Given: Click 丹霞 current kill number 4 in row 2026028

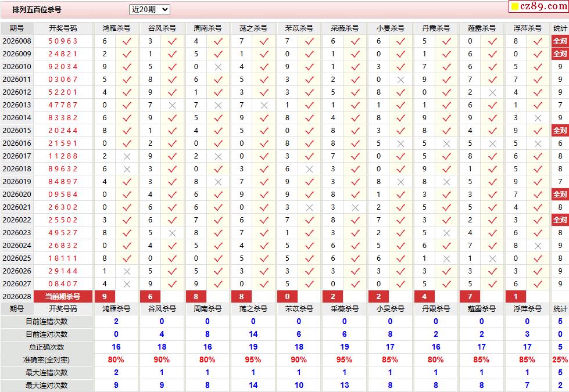Looking at the screenshot, I should 424,297.
